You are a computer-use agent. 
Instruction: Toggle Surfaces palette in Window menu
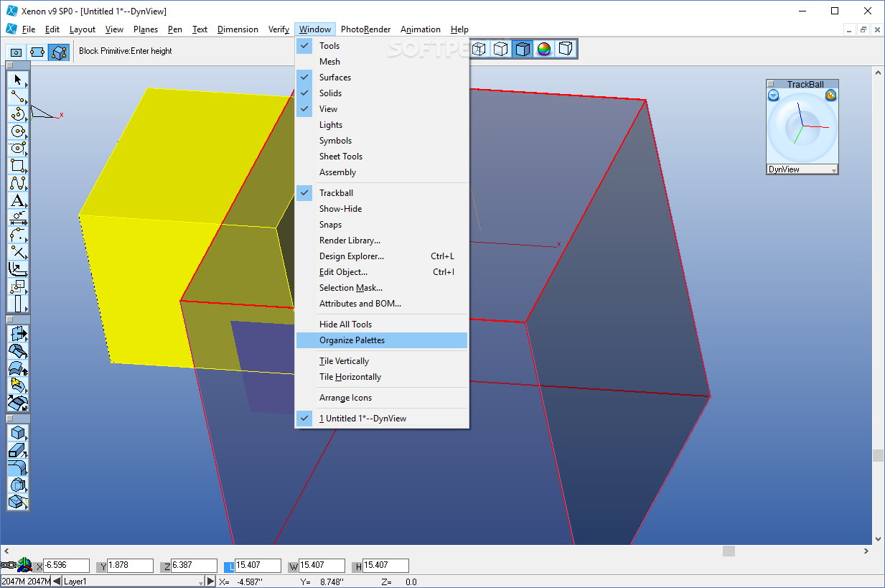point(382,78)
